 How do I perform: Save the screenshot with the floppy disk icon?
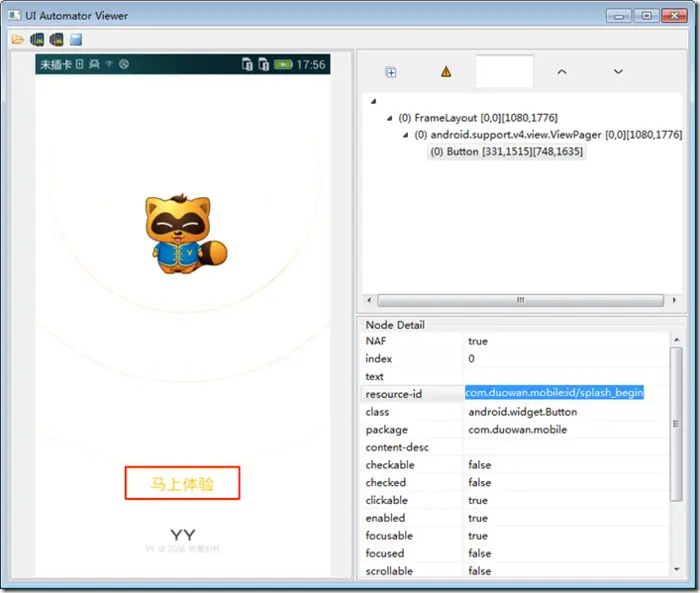(x=76, y=40)
